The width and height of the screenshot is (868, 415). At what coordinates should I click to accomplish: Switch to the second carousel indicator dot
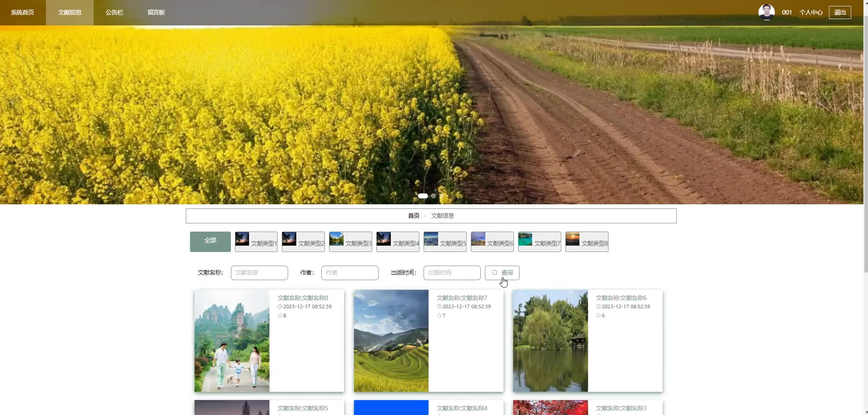434,196
